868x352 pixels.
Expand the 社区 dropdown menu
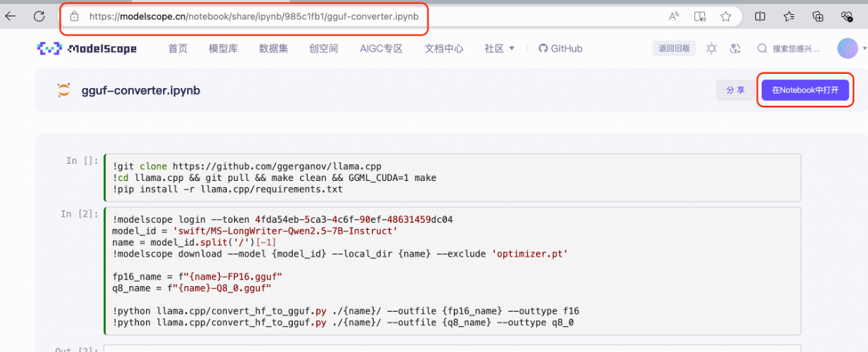[x=499, y=48]
